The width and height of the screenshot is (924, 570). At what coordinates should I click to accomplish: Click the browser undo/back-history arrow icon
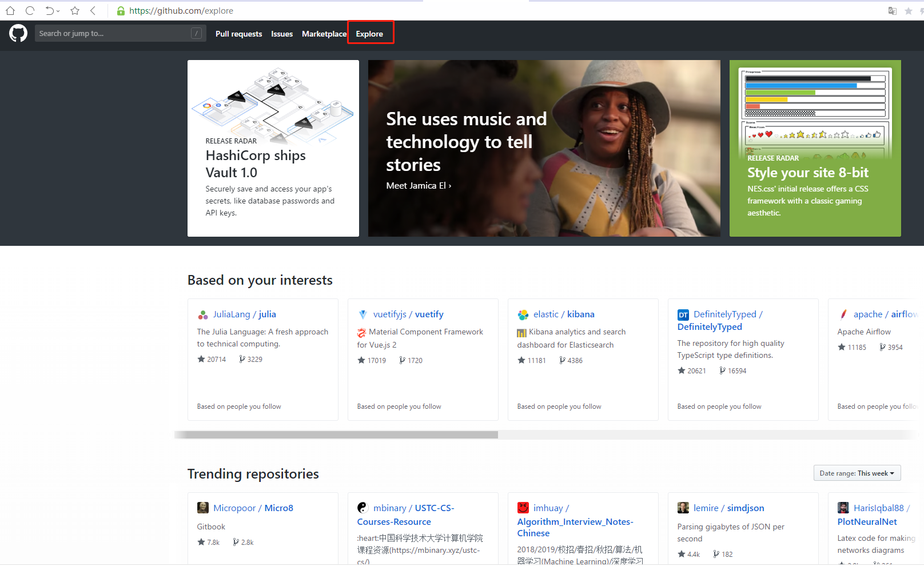[x=50, y=10]
